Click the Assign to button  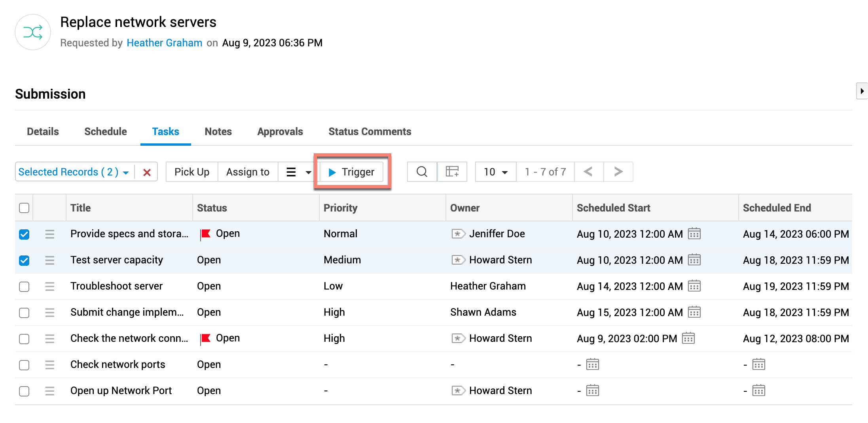tap(248, 172)
